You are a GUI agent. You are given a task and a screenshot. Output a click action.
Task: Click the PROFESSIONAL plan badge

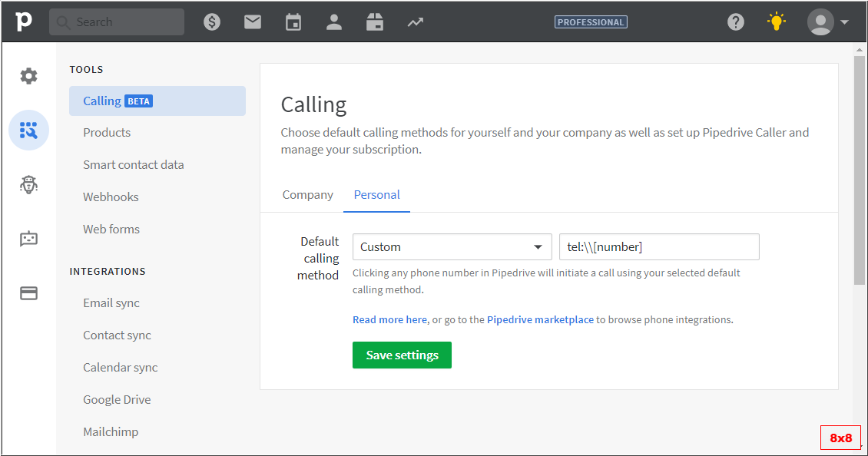591,22
